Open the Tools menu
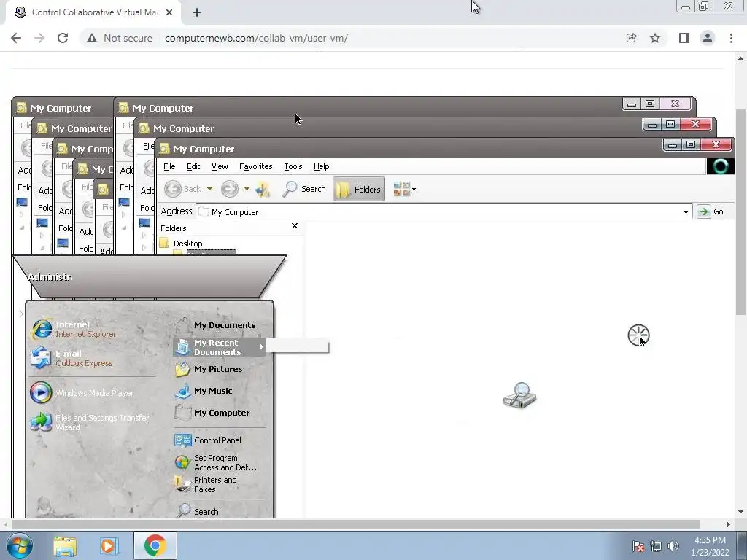 [x=293, y=166]
